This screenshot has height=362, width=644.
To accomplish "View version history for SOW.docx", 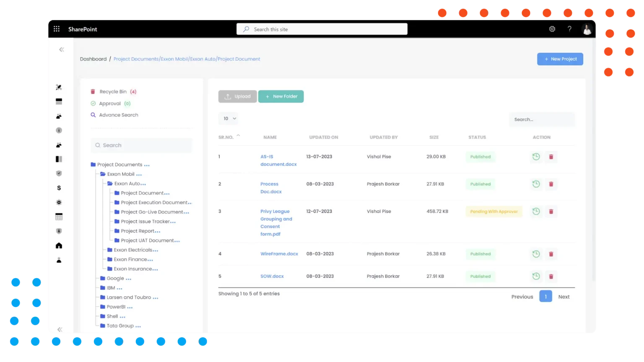I will [536, 276].
